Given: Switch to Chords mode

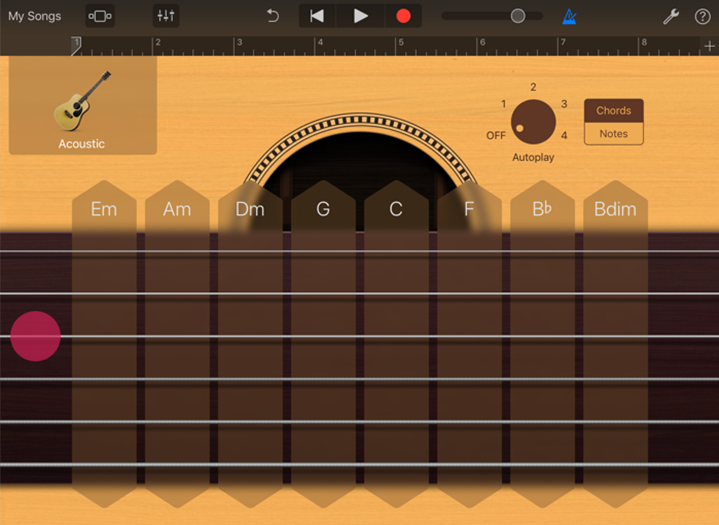Looking at the screenshot, I should point(614,111).
